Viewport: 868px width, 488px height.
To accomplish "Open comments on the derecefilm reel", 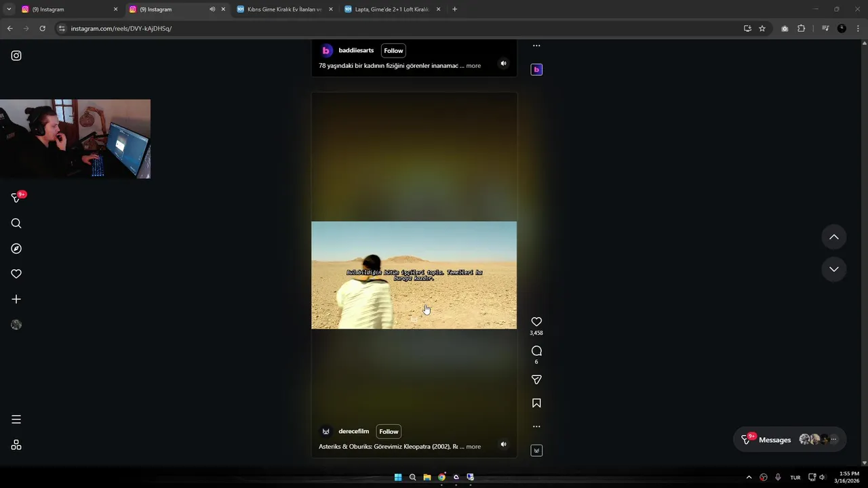I will 536,350.
